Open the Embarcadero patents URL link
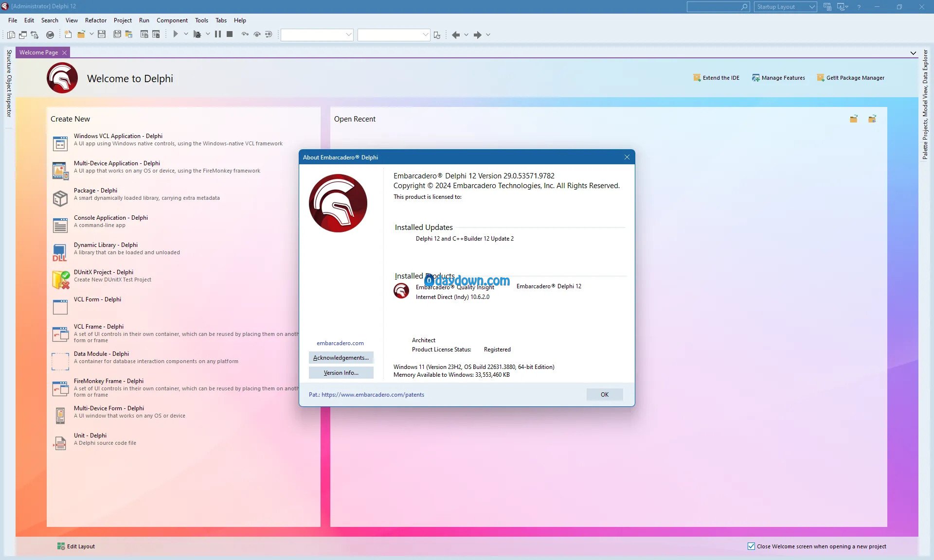Screen dimensions: 934x560 click(373, 395)
